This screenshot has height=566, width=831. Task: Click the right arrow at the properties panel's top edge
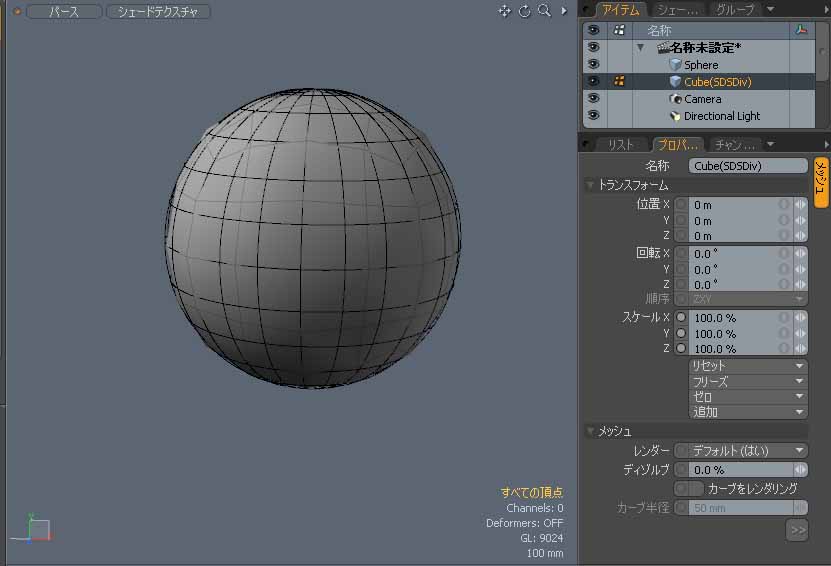[826, 144]
